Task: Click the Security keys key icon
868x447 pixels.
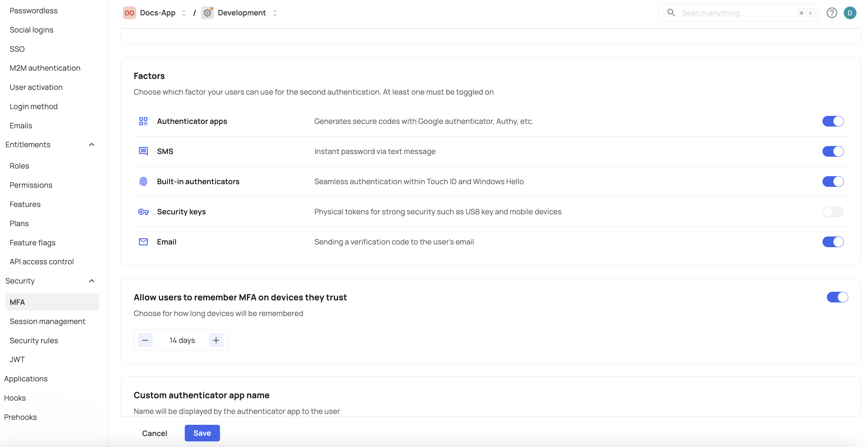Action: [x=143, y=212]
